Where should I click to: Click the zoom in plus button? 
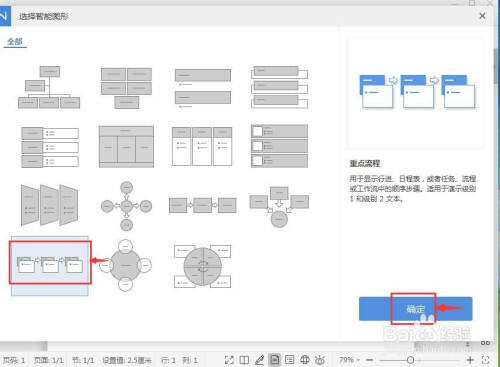click(470, 360)
